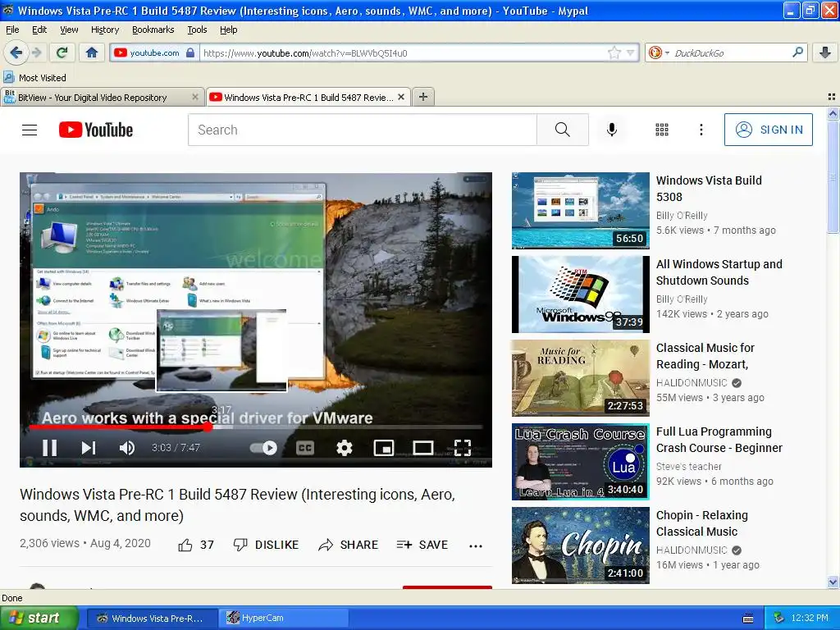The image size is (840, 630).
Task: Open Lua Crash Course thumbnail
Action: (580, 461)
